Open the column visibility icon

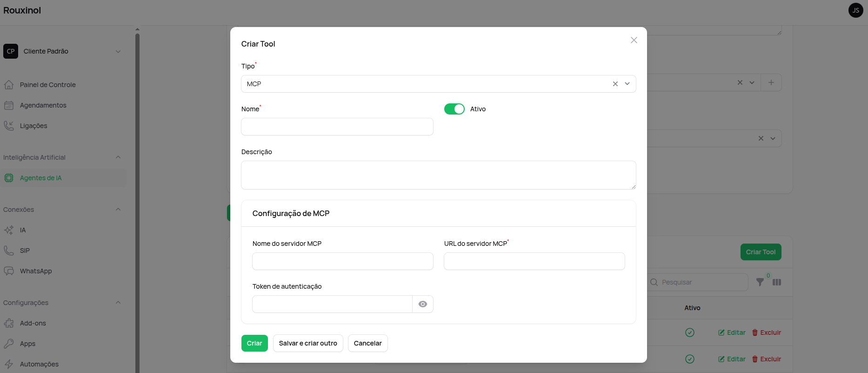point(777,282)
